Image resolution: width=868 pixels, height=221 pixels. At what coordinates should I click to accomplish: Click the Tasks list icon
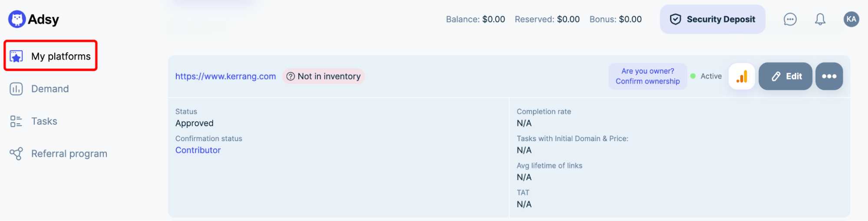pyautogui.click(x=16, y=122)
